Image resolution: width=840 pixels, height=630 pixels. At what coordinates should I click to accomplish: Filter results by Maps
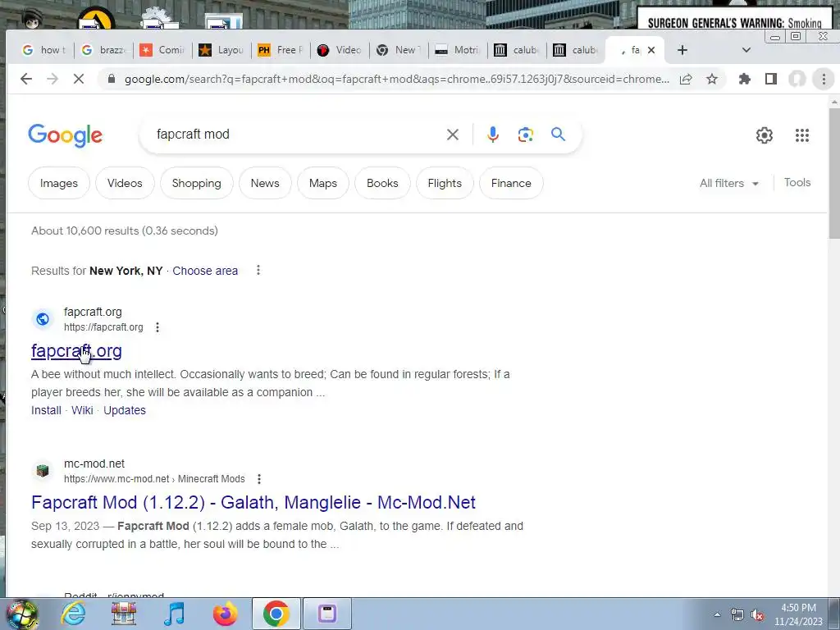click(323, 183)
